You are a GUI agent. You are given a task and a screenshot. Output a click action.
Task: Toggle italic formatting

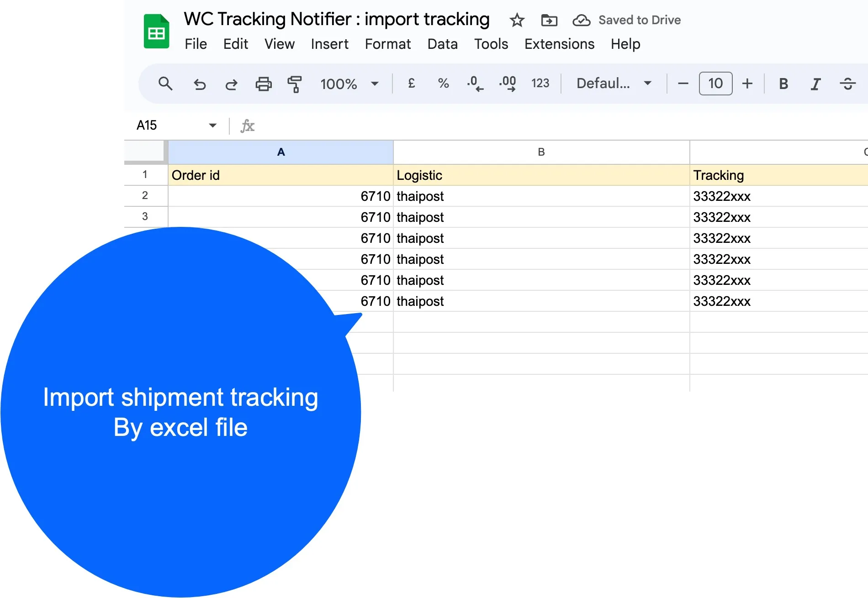(x=815, y=84)
